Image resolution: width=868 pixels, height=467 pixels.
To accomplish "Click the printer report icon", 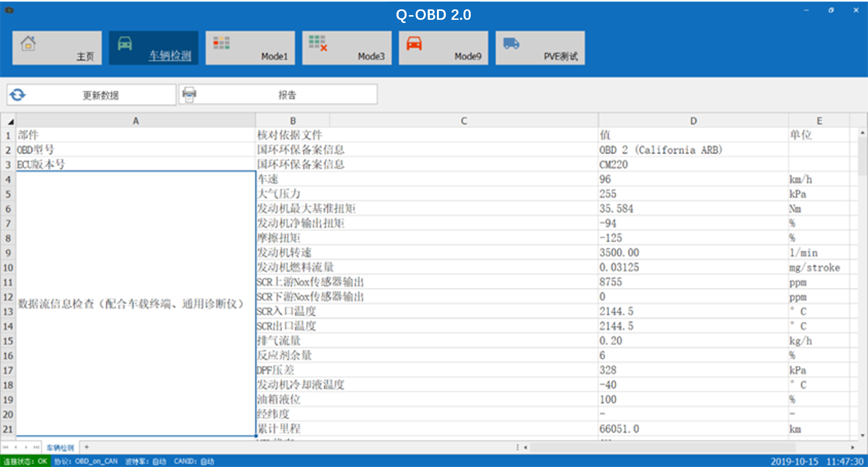I will point(189,94).
